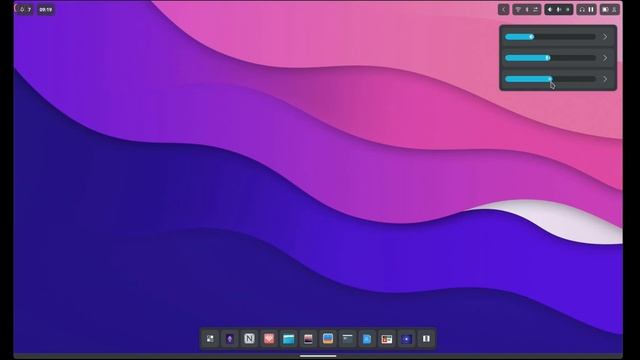Open the app grid launcher in dock
The width and height of the screenshot is (640, 360).
click(210, 338)
